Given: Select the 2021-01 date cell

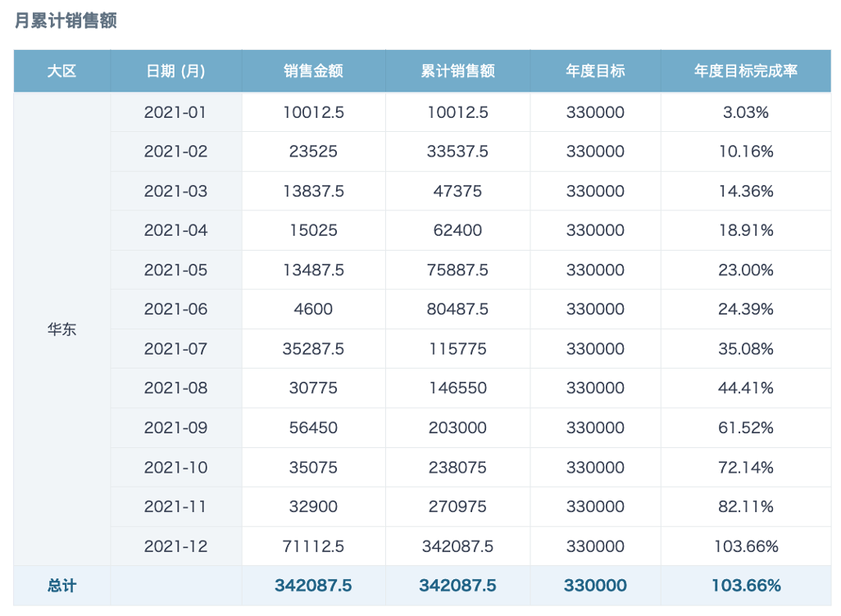Looking at the screenshot, I should [x=176, y=112].
